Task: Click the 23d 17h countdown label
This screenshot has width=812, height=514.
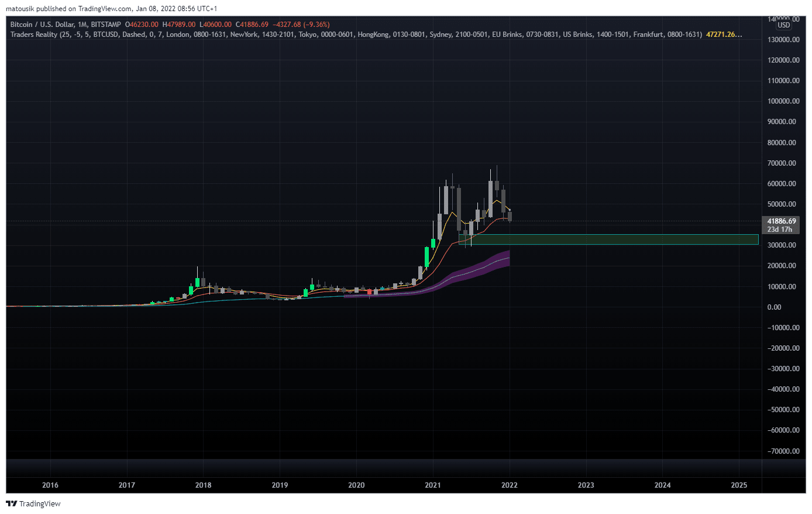Action: point(780,229)
